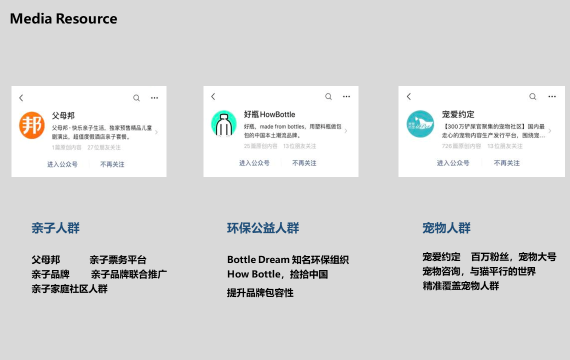Open more options on 父母邦 card

(154, 98)
